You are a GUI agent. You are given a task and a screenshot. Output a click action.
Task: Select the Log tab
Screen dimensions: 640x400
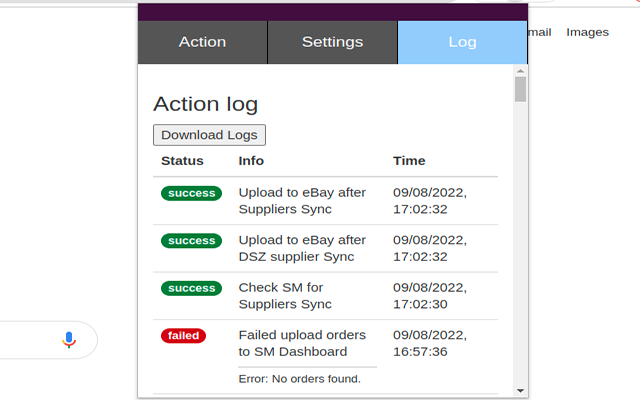(462, 42)
